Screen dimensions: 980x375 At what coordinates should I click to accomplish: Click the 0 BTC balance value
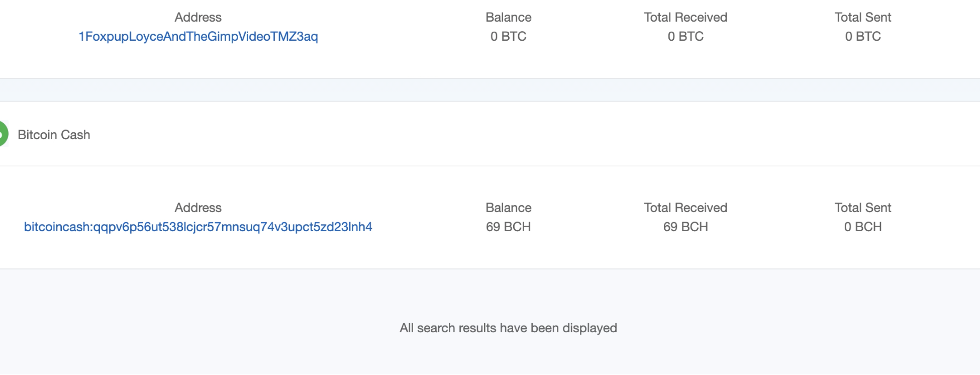[509, 37]
